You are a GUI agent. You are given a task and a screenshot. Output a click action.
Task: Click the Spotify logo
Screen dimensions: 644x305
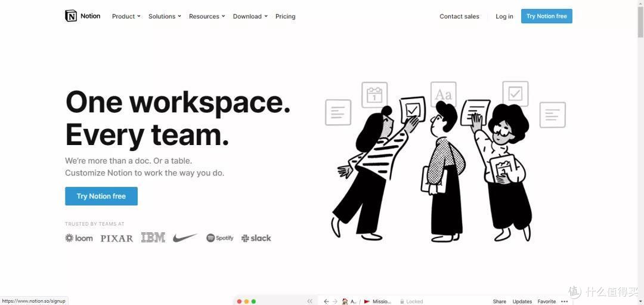pyautogui.click(x=220, y=238)
